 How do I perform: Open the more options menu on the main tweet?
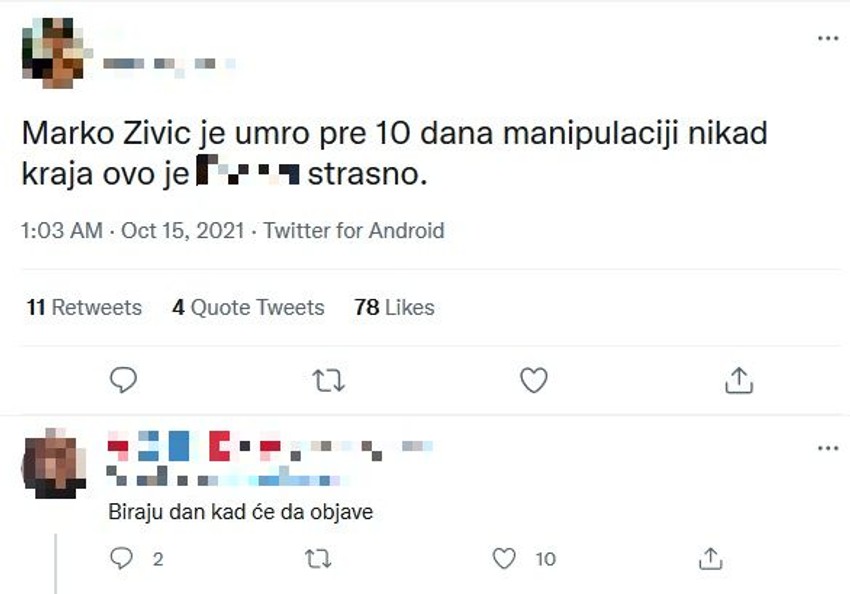[x=827, y=37]
